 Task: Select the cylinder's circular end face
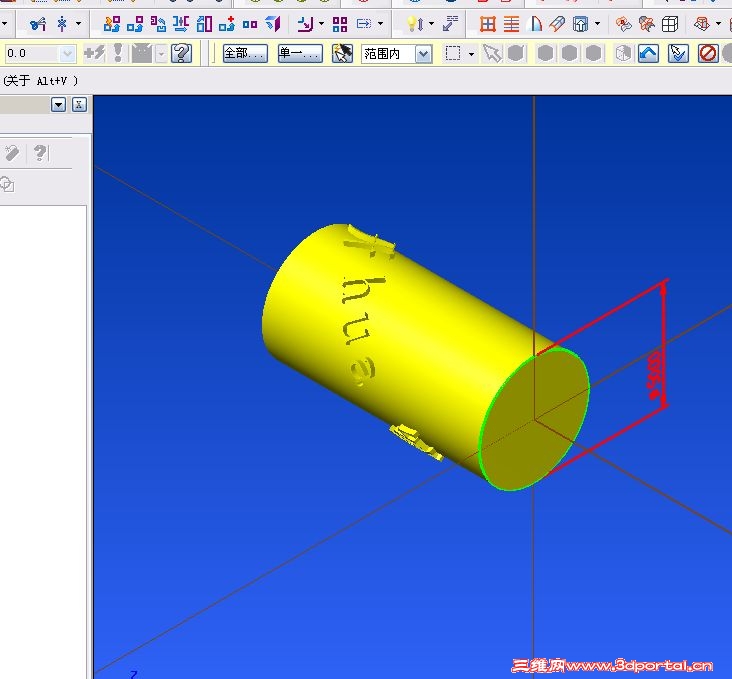534,419
